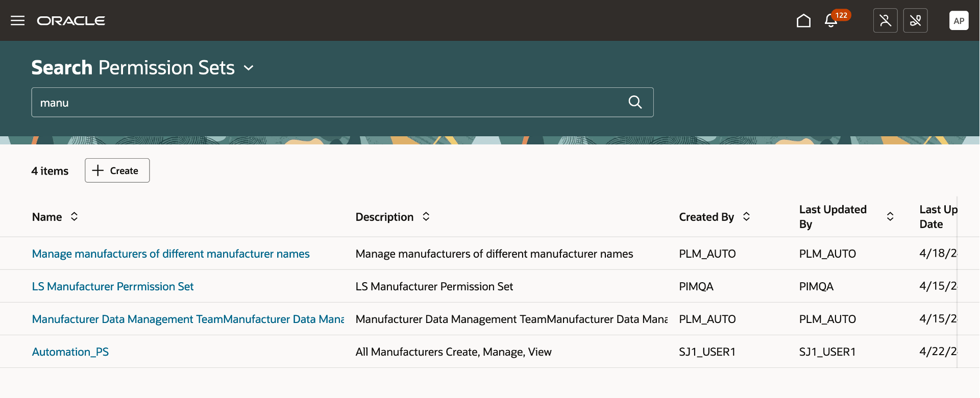The width and height of the screenshot is (980, 398).
Task: Open the Automation_PS permission set
Action: [70, 352]
